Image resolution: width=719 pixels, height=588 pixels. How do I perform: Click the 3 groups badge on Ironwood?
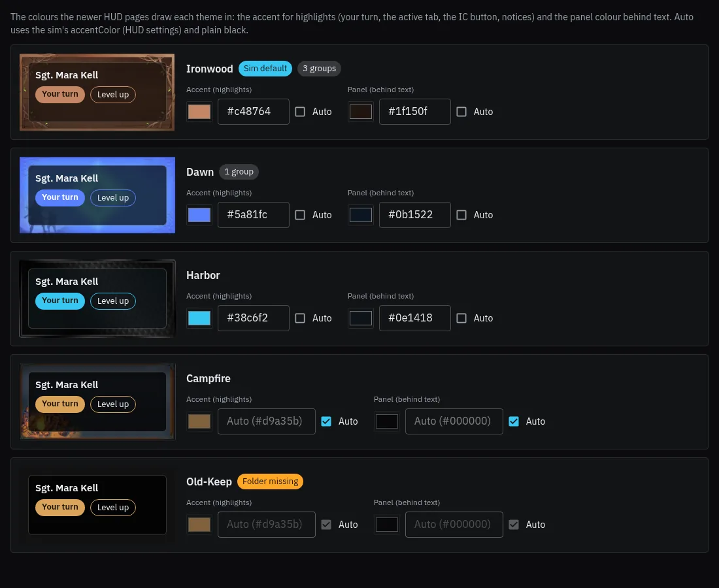(319, 69)
